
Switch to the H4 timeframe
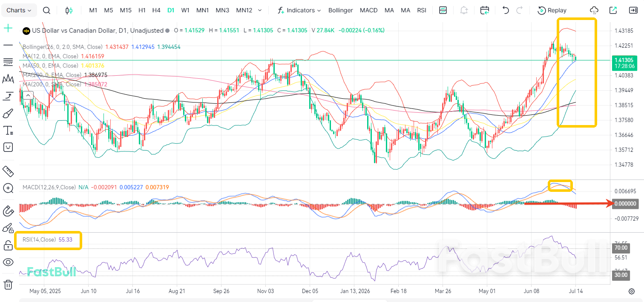156,10
